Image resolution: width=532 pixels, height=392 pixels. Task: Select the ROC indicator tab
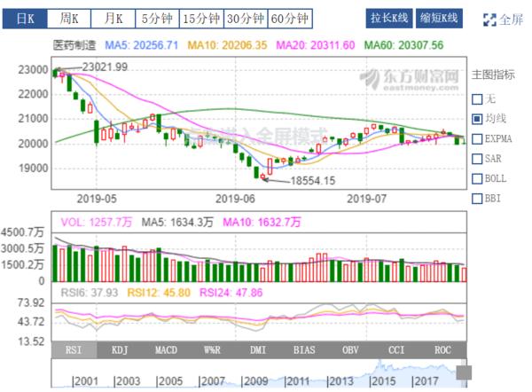tap(442, 350)
